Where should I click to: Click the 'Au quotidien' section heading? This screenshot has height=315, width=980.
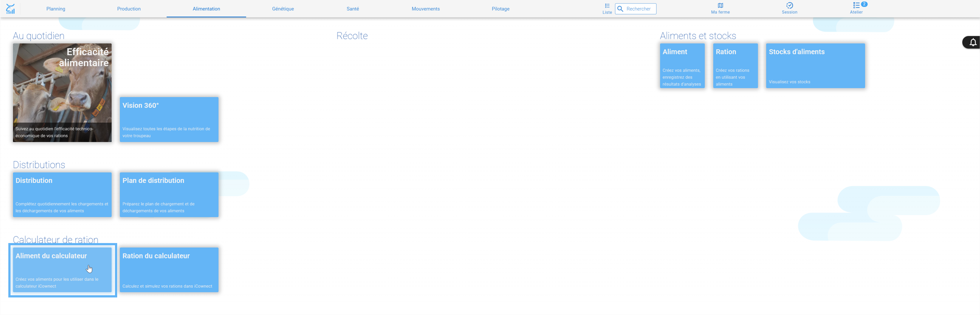[39, 36]
